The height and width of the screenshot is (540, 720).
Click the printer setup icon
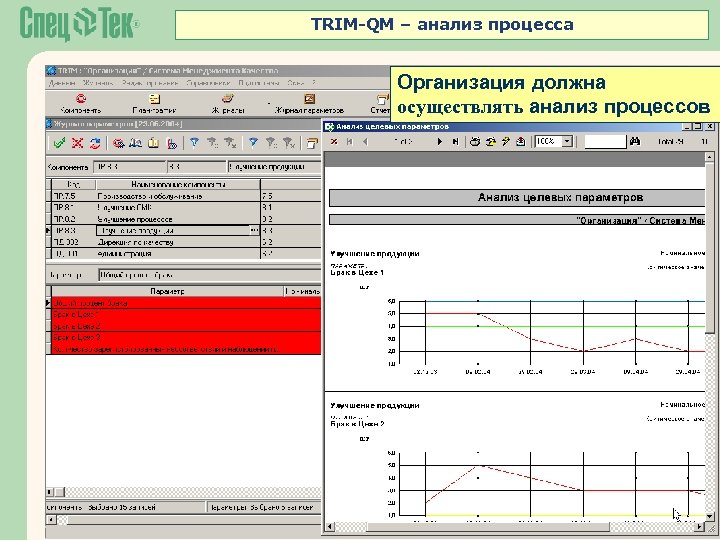(x=490, y=141)
